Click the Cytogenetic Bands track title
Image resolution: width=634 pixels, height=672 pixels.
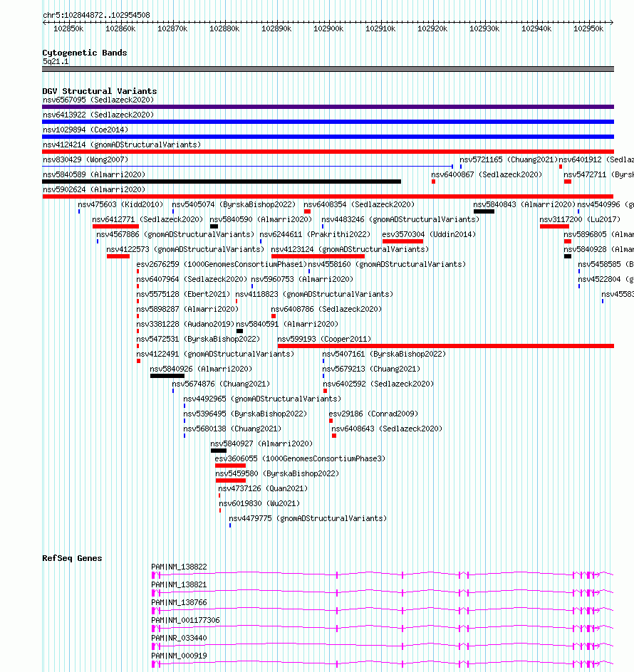[x=85, y=53]
